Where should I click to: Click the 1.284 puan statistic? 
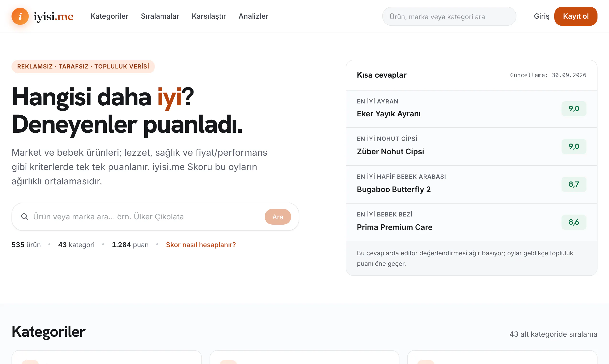(130, 245)
